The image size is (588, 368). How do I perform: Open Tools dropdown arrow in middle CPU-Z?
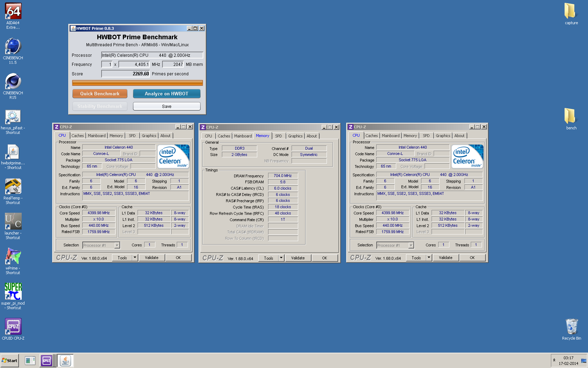click(281, 258)
